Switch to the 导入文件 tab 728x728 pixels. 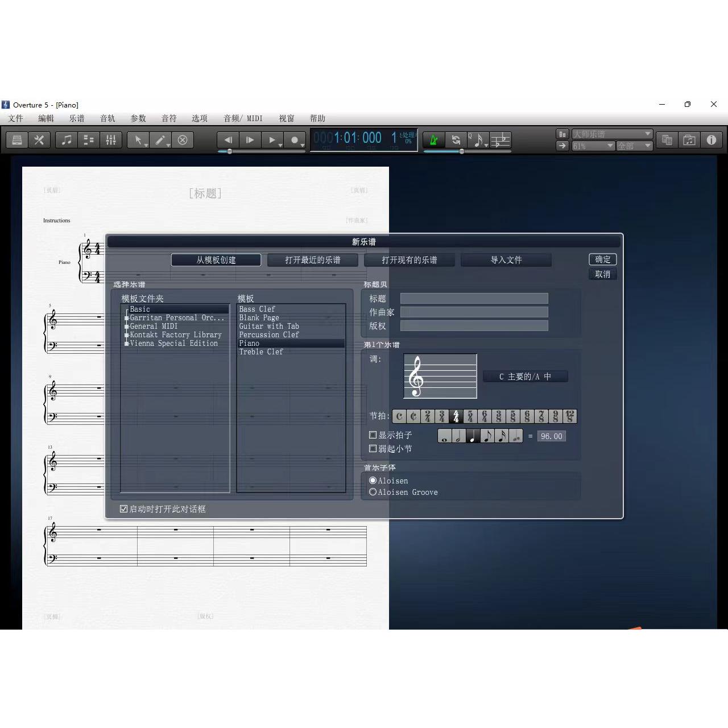point(506,260)
